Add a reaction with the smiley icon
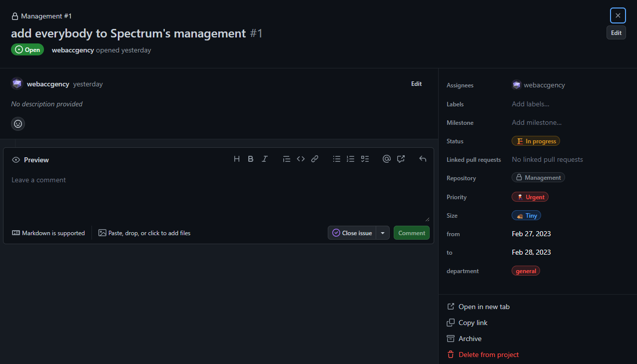This screenshot has width=637, height=364. click(18, 124)
